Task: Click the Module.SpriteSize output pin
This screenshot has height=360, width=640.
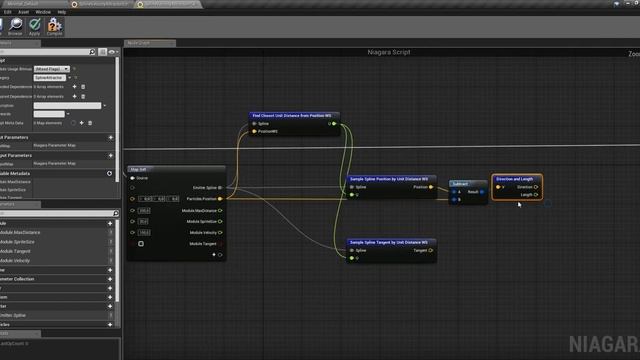Action: pos(220,222)
